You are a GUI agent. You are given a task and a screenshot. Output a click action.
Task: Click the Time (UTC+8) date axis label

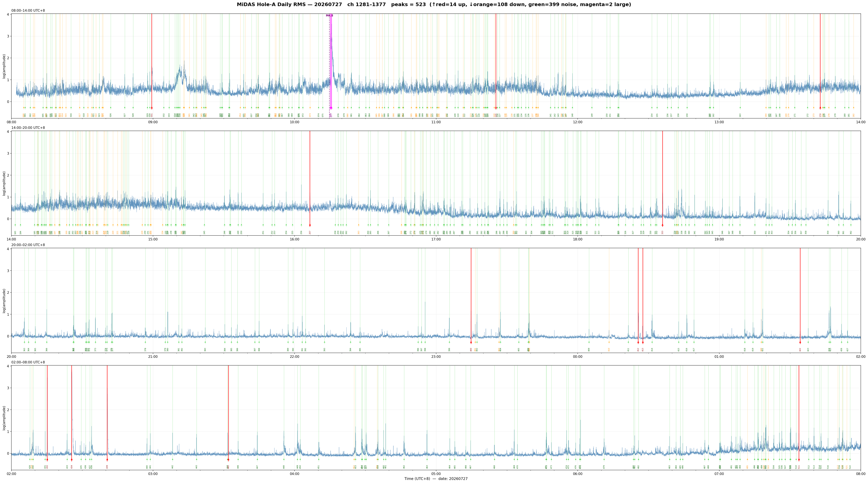(436, 479)
